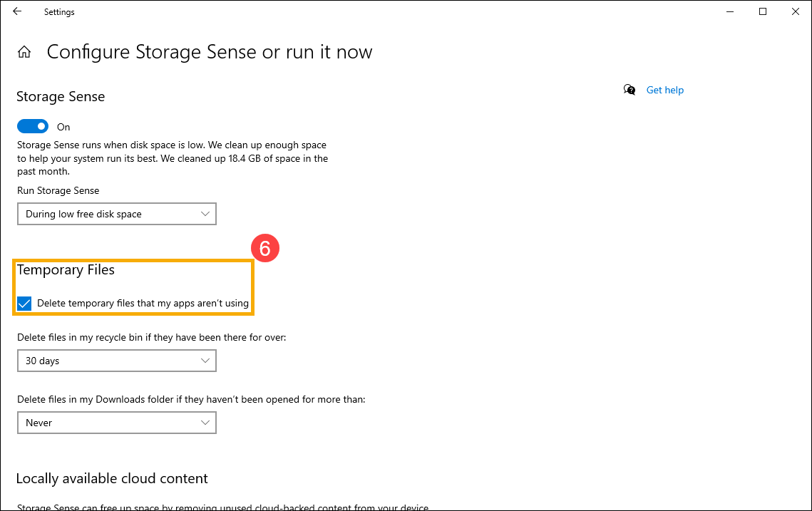Click the red step 6 badge
The image size is (812, 511).
(x=264, y=249)
